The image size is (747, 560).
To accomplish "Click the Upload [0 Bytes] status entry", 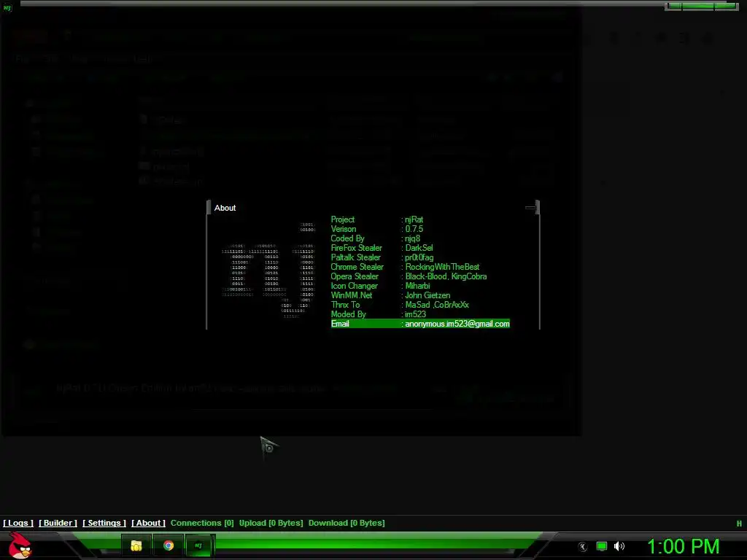I will (271, 523).
